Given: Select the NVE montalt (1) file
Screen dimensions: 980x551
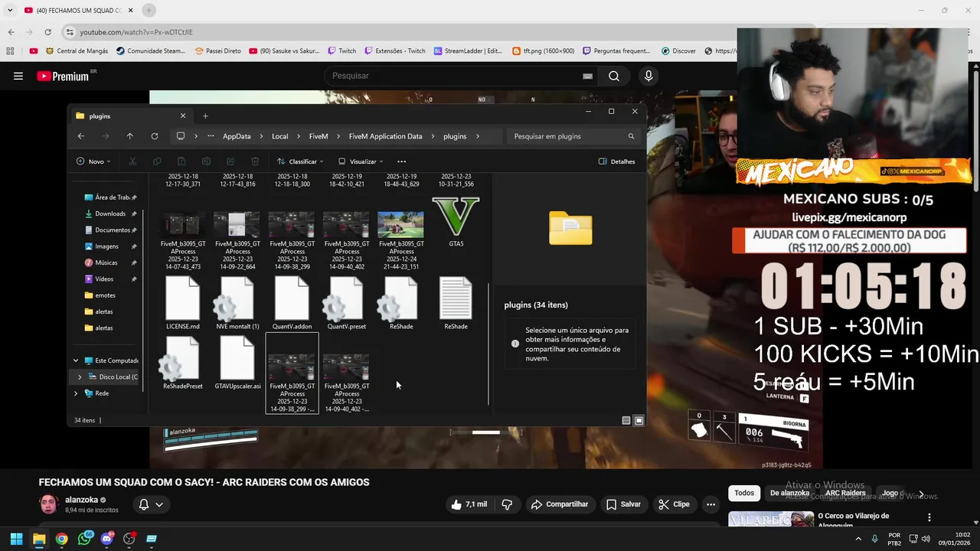Looking at the screenshot, I should (237, 304).
